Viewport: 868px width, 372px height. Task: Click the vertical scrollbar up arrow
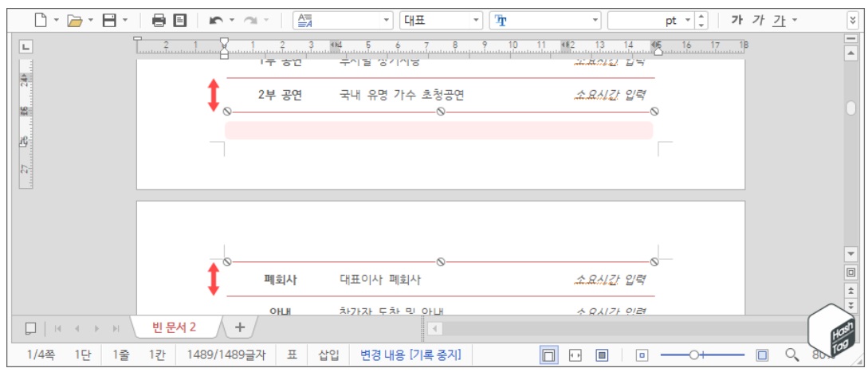click(x=850, y=53)
